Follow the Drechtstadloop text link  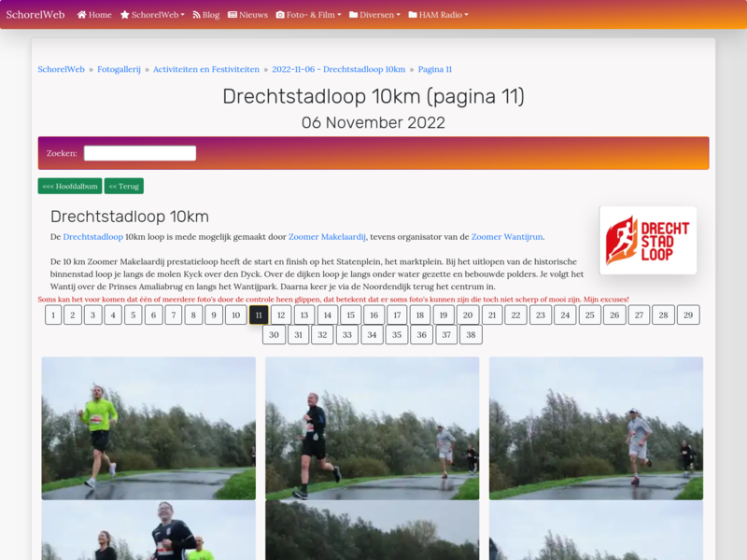[x=92, y=237]
